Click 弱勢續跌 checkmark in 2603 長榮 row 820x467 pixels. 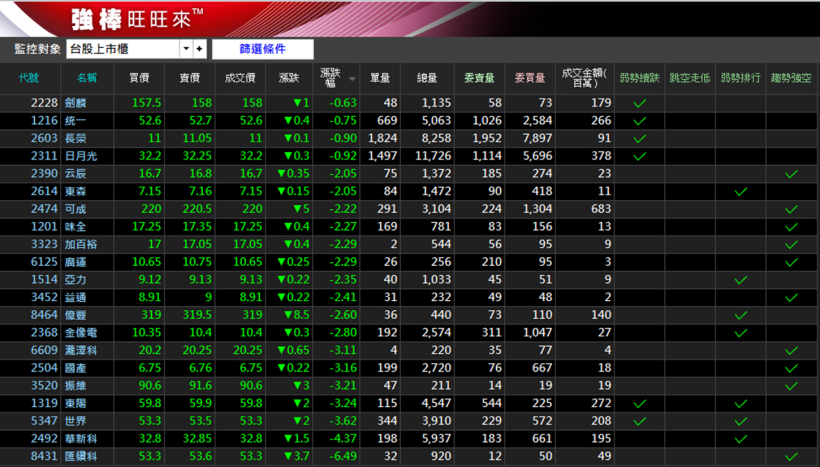640,139
